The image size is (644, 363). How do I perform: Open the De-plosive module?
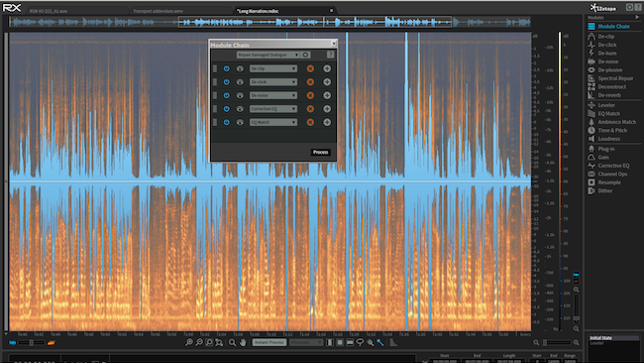(x=604, y=69)
